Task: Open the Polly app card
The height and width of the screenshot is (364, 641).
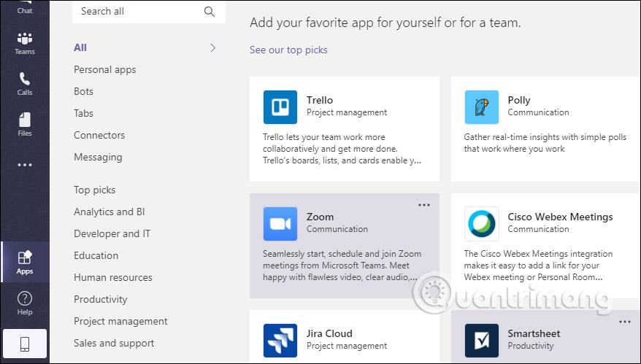Action: tap(546, 129)
